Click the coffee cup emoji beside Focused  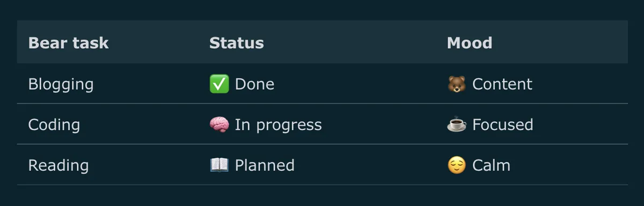[457, 125]
